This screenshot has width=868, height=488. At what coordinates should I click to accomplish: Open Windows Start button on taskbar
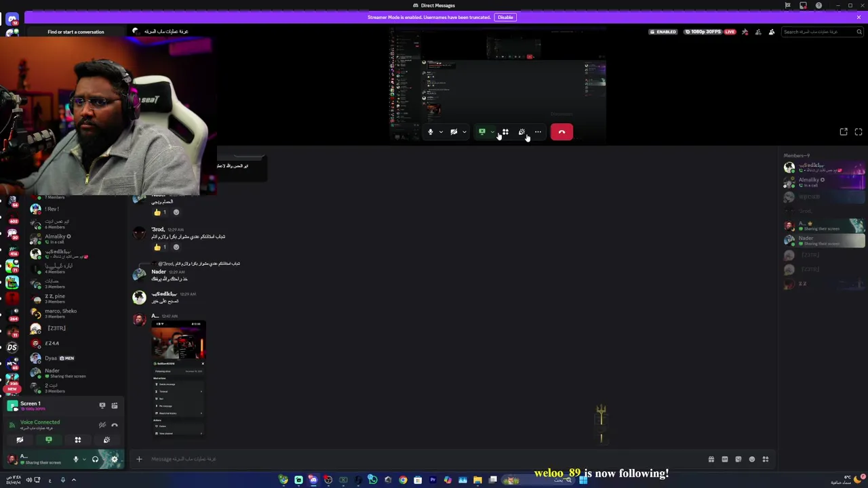[583, 480]
